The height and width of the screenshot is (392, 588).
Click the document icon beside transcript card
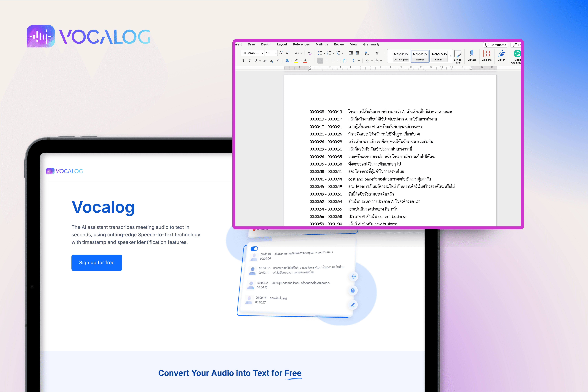pyautogui.click(x=353, y=290)
